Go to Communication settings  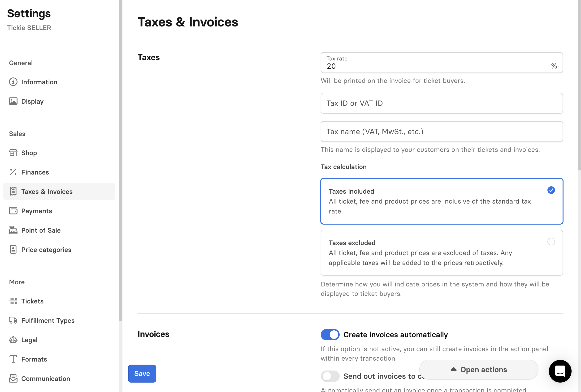pos(45,379)
